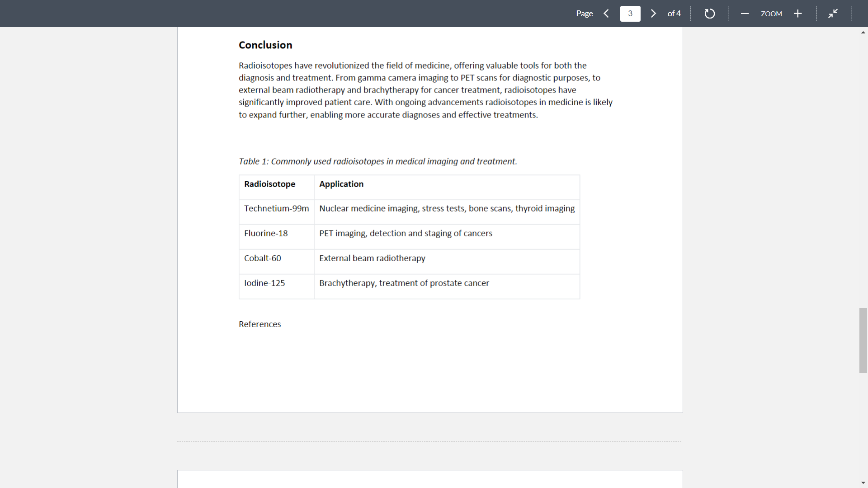
Task: Click External beam radiotherapy cell
Action: click(372, 258)
